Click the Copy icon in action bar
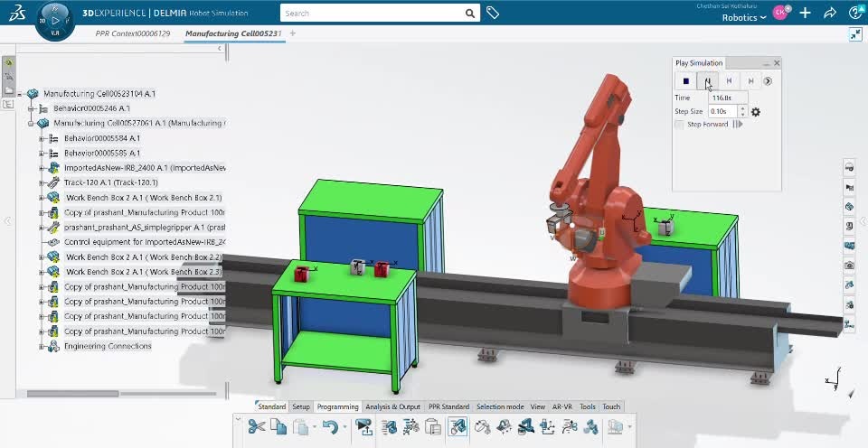 click(x=278, y=426)
